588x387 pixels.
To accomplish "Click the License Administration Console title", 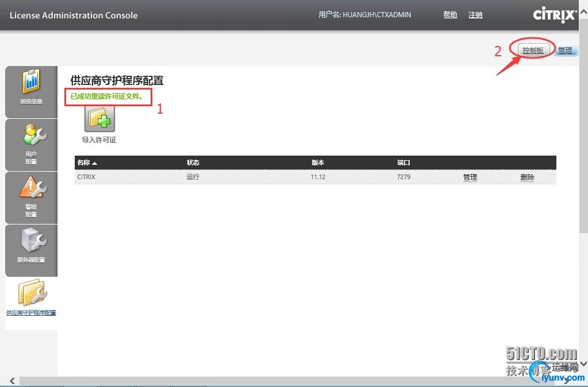I will [74, 16].
